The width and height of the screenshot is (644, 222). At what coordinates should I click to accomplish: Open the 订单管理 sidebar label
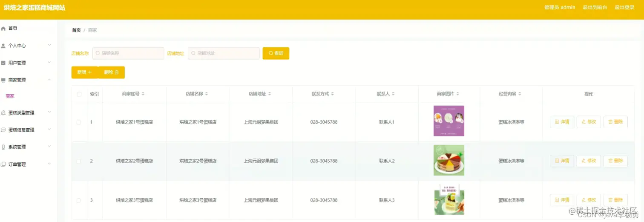click(17, 164)
